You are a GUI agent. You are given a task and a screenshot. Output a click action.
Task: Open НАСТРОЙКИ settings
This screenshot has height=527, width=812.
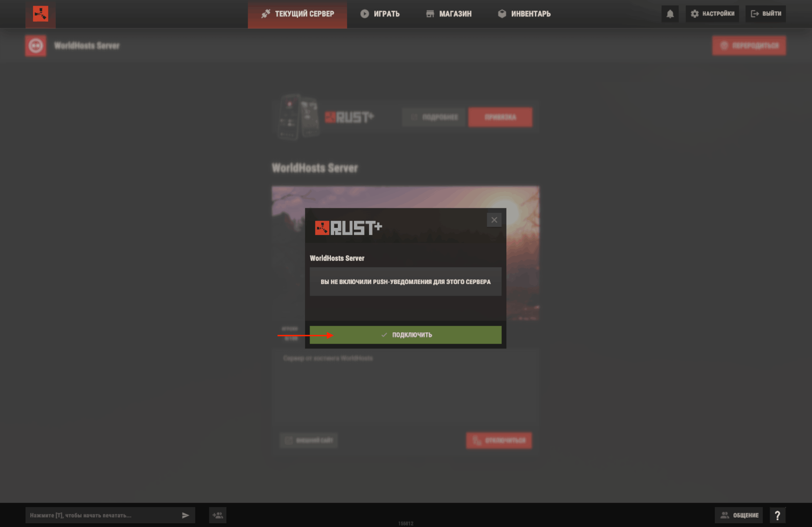click(712, 14)
